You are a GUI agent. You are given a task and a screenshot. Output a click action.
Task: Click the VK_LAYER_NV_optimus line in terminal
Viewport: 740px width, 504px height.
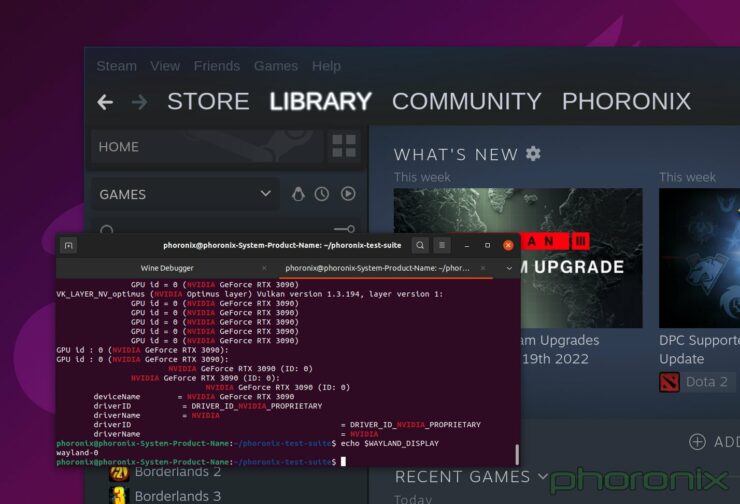(x=250, y=294)
